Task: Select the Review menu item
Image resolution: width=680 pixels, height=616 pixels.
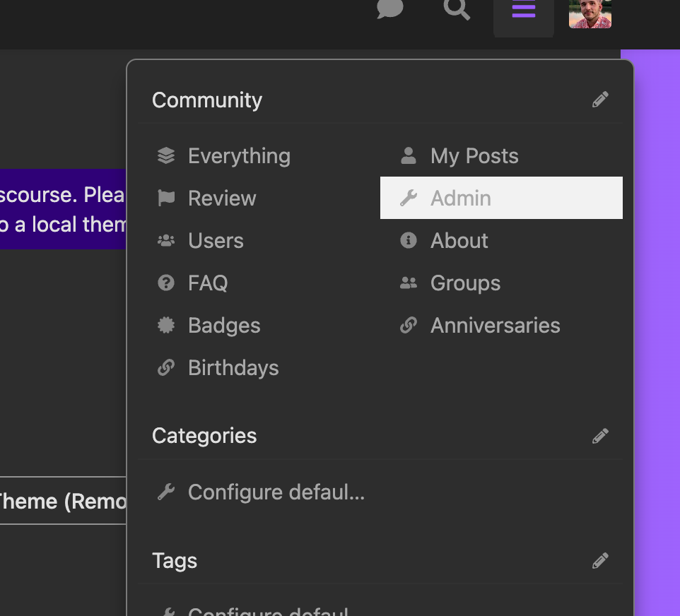Action: pyautogui.click(x=222, y=199)
